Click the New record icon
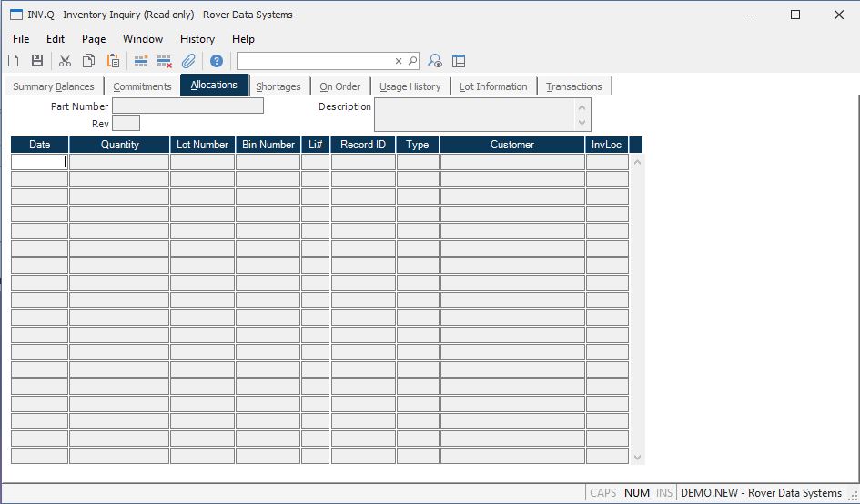This screenshot has width=860, height=504. (14, 61)
